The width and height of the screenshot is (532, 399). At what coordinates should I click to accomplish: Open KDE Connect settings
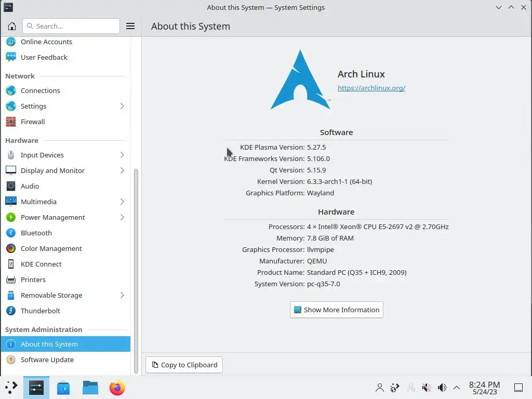65,264
